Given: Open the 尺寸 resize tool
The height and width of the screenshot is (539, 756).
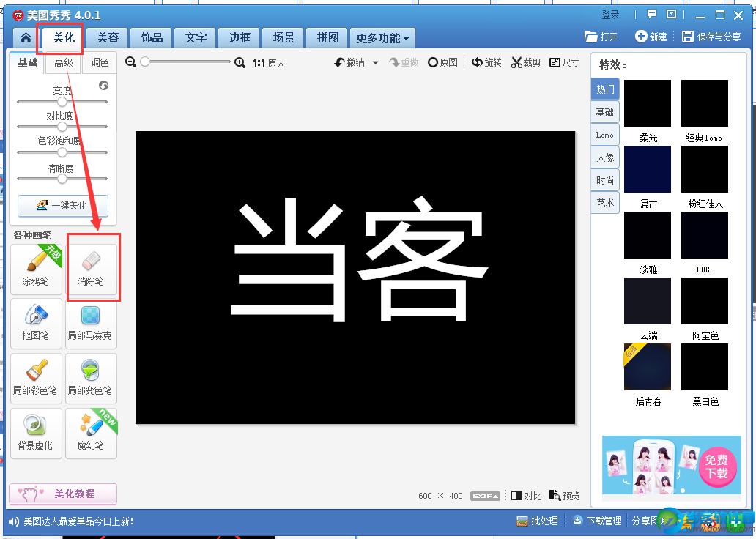Looking at the screenshot, I should click(x=565, y=63).
